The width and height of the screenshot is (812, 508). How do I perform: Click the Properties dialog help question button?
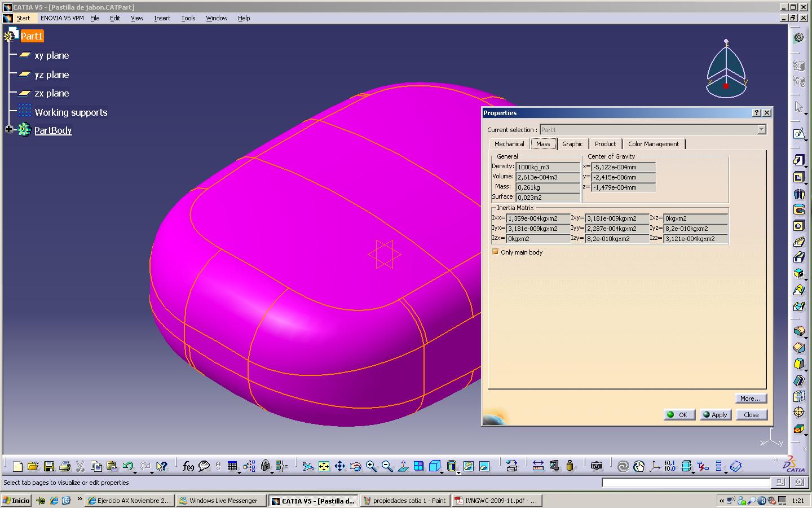tap(757, 113)
